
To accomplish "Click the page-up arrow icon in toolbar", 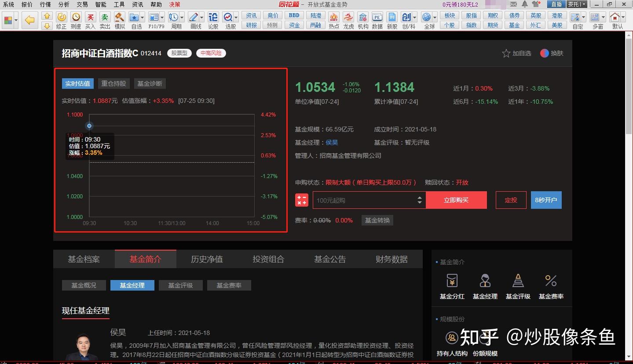I will 48,16.
